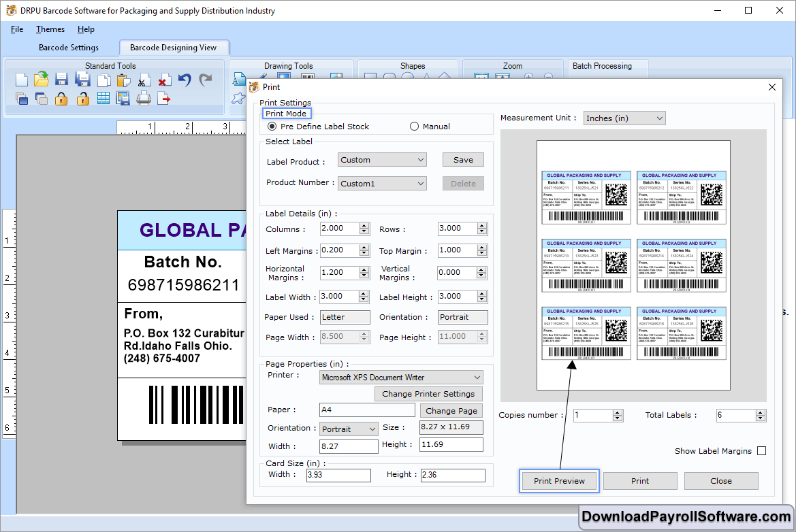The height and width of the screenshot is (532, 796).
Task: Click the Change Printer Settings button
Action: 428,394
